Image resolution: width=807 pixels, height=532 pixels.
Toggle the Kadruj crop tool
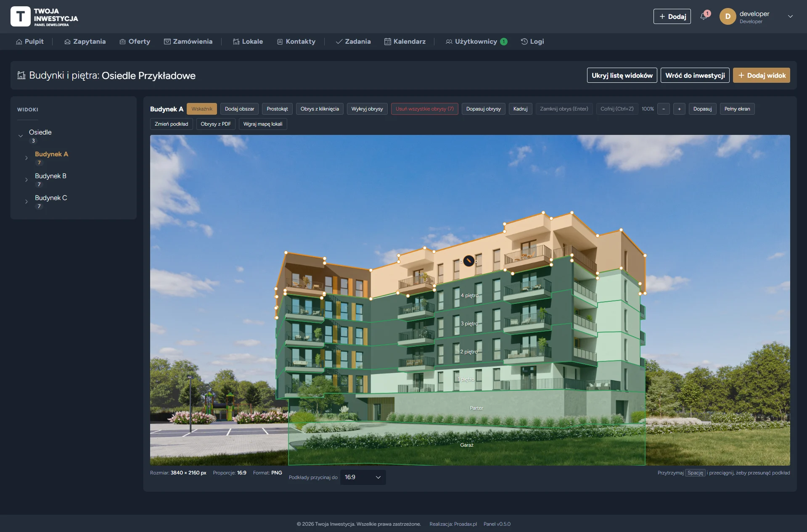pos(521,109)
